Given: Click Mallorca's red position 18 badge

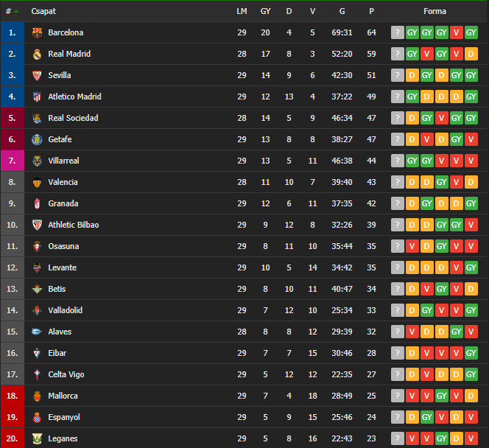Looking at the screenshot, I should click(x=12, y=396).
